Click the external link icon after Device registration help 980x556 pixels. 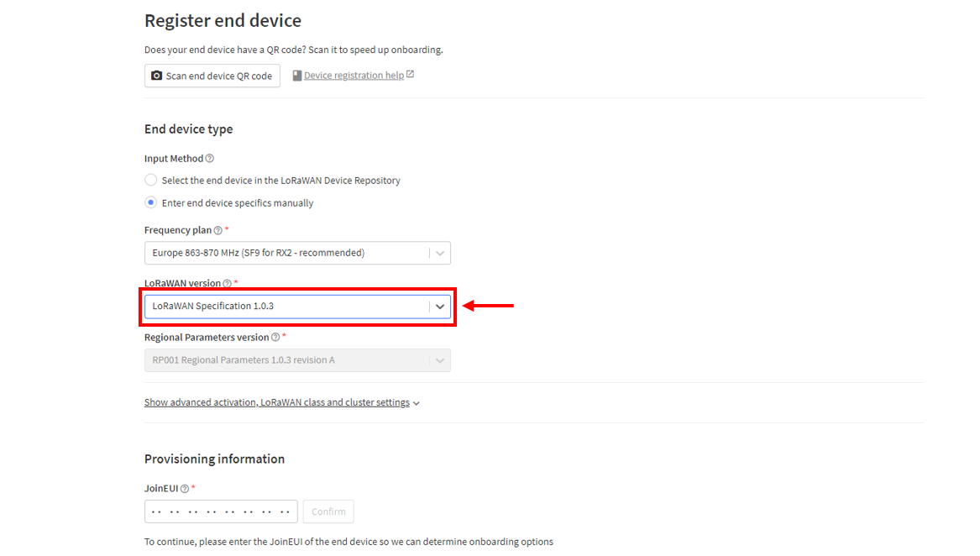410,75
